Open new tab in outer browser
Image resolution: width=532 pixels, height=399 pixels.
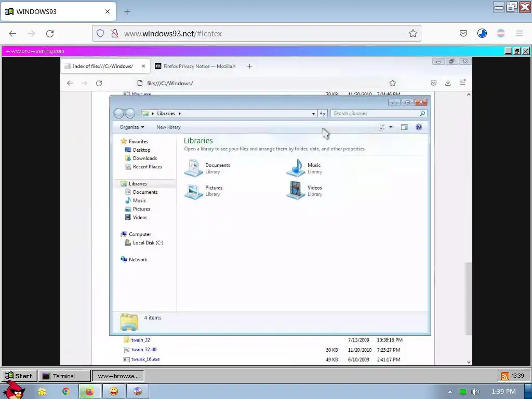127,11
